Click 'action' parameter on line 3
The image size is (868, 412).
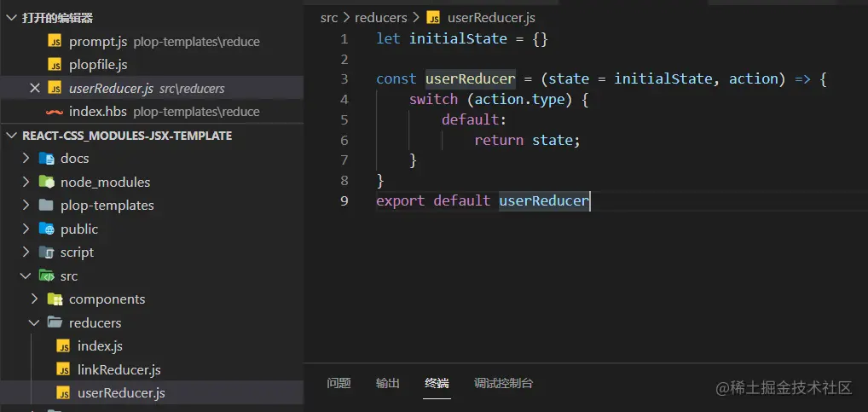point(754,79)
